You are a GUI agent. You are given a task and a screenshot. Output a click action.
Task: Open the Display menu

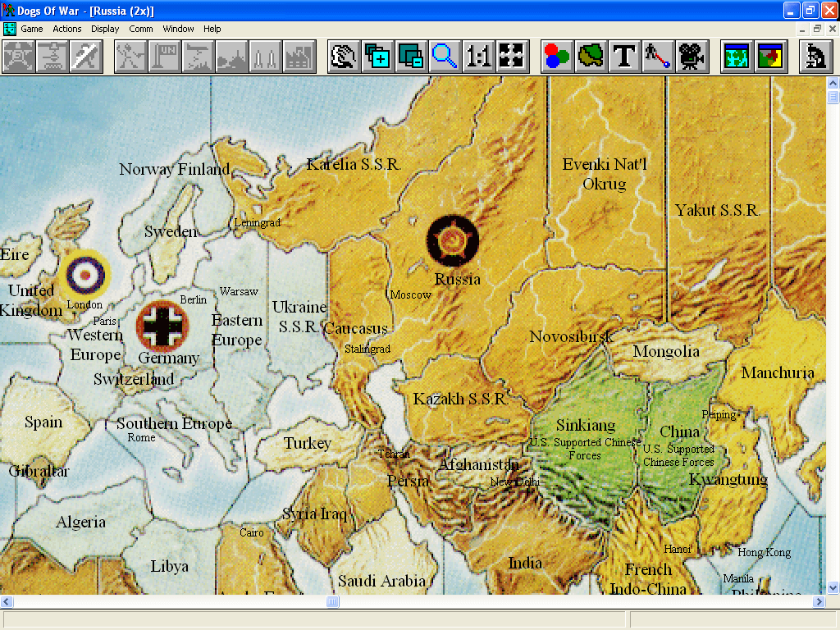[105, 29]
